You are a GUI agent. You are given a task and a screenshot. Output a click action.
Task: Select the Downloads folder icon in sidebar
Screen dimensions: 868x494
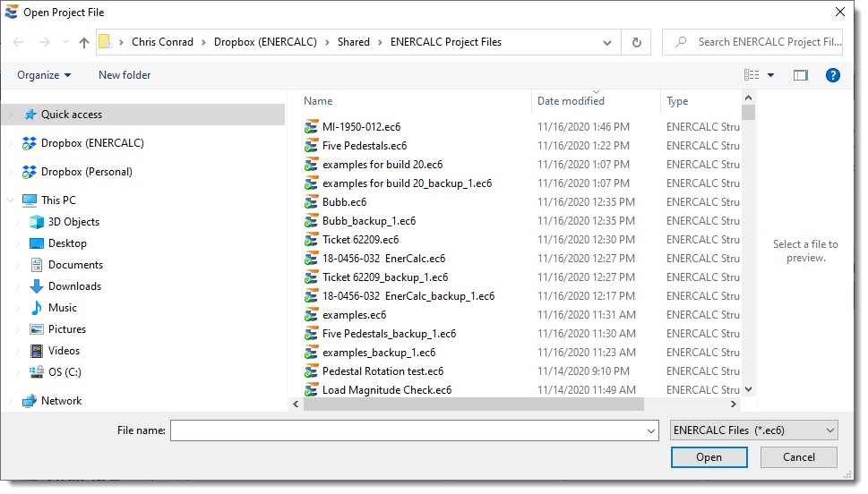coord(37,286)
